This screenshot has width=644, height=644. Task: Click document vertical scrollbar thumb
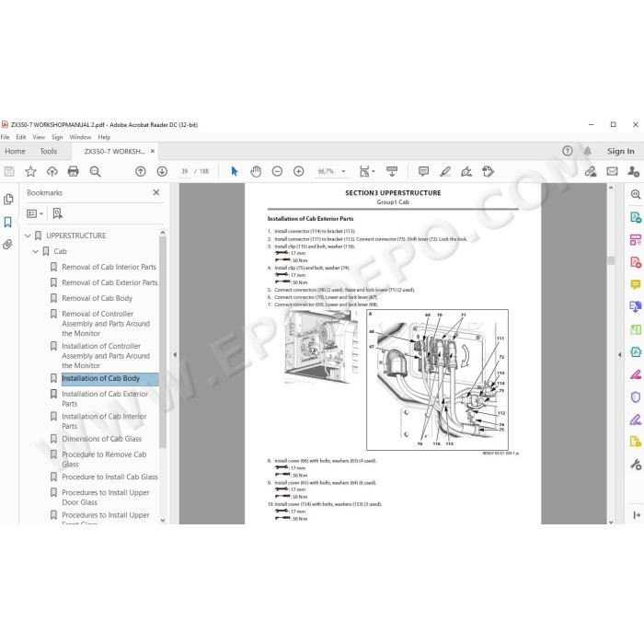click(x=611, y=260)
